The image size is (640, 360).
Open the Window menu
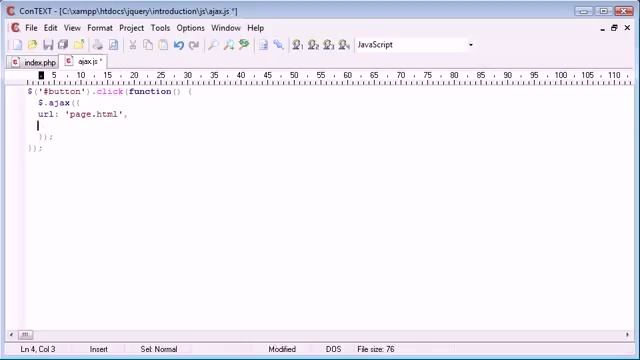(x=226, y=28)
